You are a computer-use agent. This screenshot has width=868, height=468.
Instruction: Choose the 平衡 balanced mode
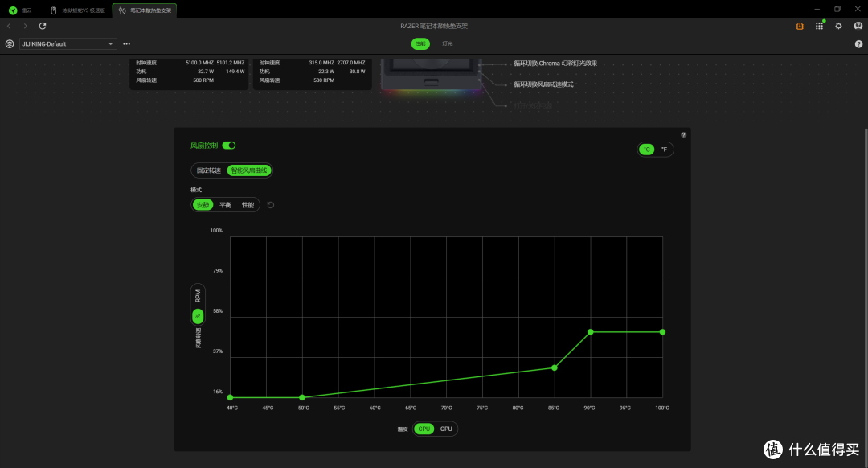[x=225, y=205]
